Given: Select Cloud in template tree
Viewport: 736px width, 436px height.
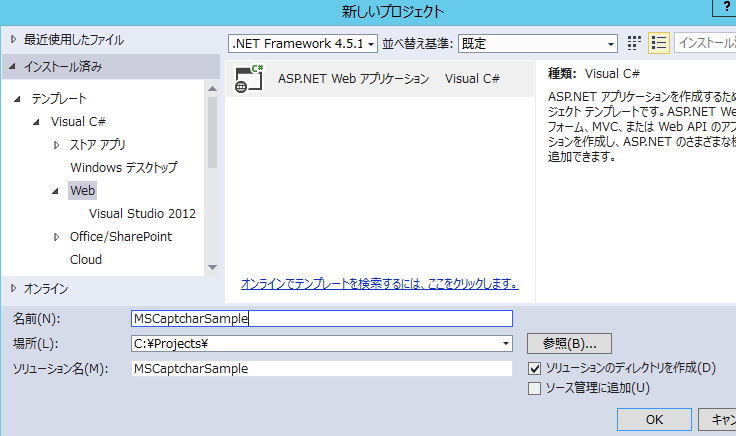Looking at the screenshot, I should pos(86,260).
